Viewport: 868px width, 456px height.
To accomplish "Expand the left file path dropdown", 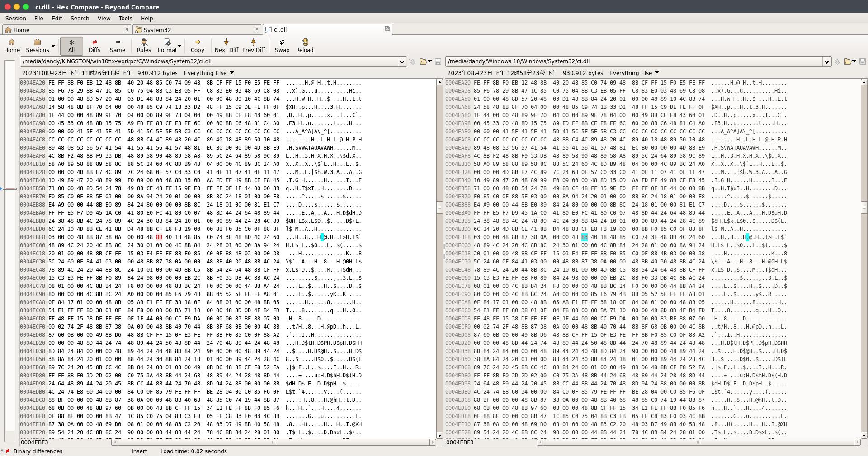I will tap(401, 62).
